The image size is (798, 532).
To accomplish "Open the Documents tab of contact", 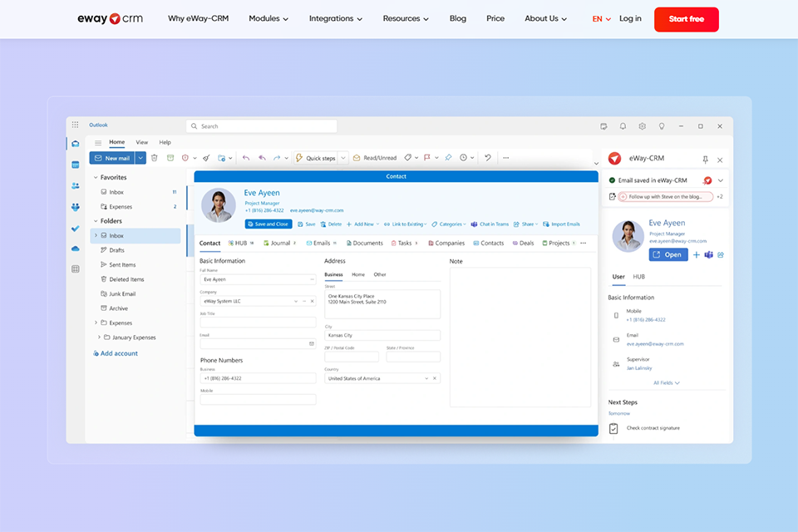I will pyautogui.click(x=364, y=244).
